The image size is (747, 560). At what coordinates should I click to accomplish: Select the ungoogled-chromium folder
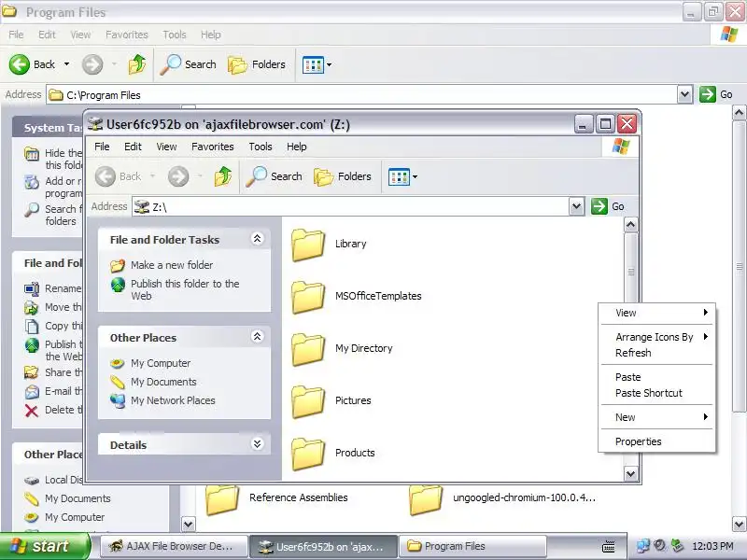pyautogui.click(x=502, y=498)
